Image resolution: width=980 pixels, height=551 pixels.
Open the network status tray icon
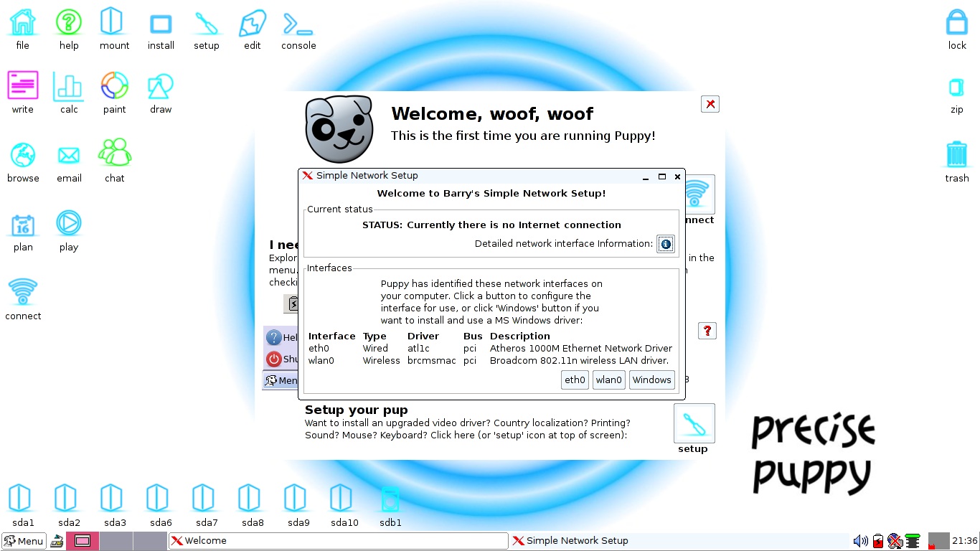tap(895, 541)
